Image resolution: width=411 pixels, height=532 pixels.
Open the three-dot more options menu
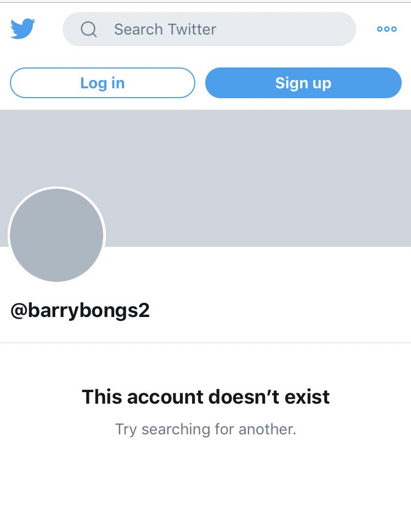click(386, 29)
